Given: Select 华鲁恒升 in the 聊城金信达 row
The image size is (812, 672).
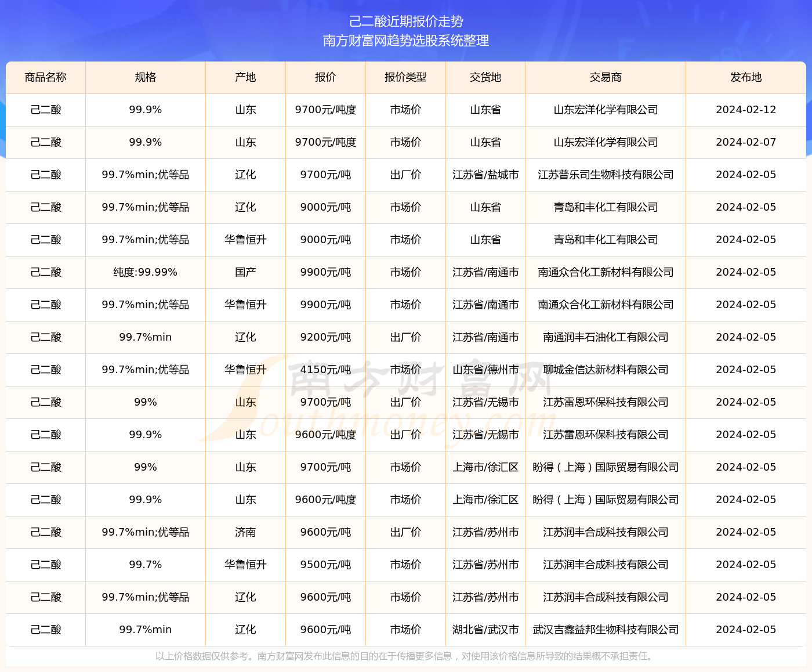Looking at the screenshot, I should (x=246, y=370).
